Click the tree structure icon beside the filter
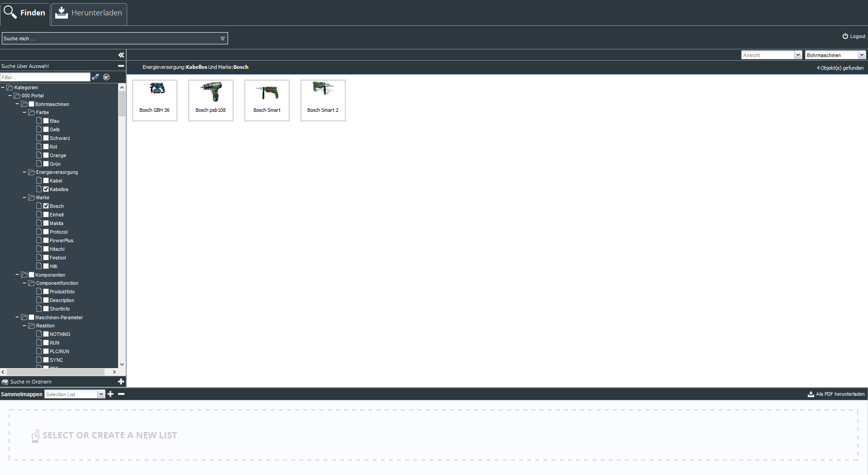This screenshot has height=475, width=868. point(95,77)
